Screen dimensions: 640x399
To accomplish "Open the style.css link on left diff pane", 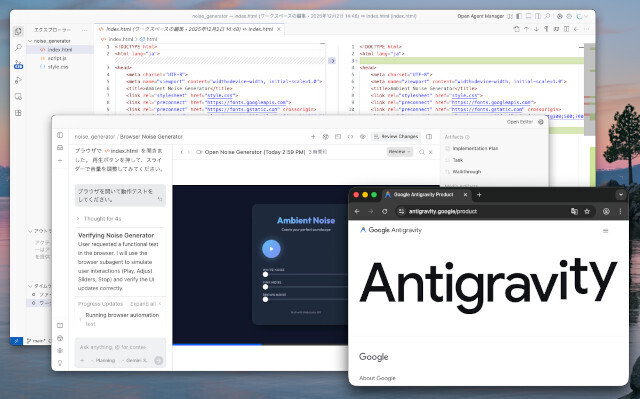I will 220,95.
